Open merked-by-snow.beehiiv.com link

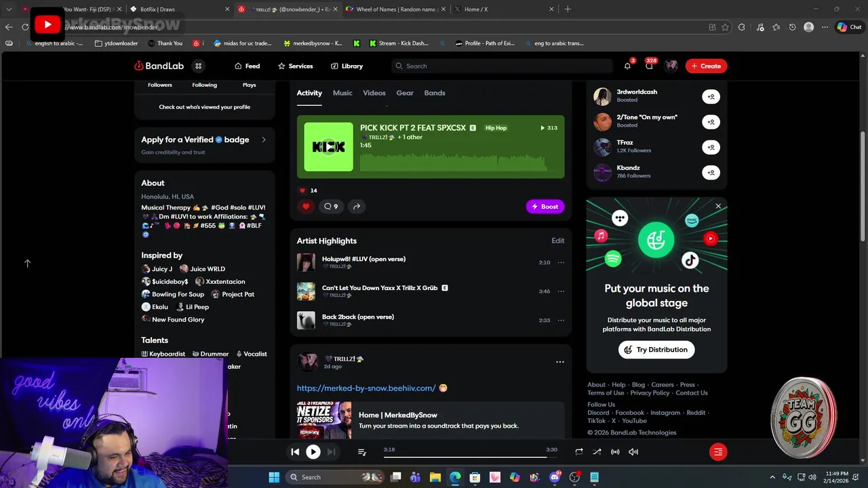(366, 388)
